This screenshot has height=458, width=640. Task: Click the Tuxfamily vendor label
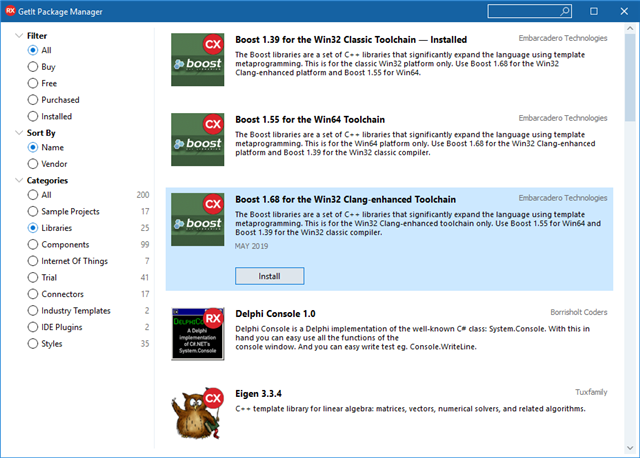pyautogui.click(x=591, y=392)
